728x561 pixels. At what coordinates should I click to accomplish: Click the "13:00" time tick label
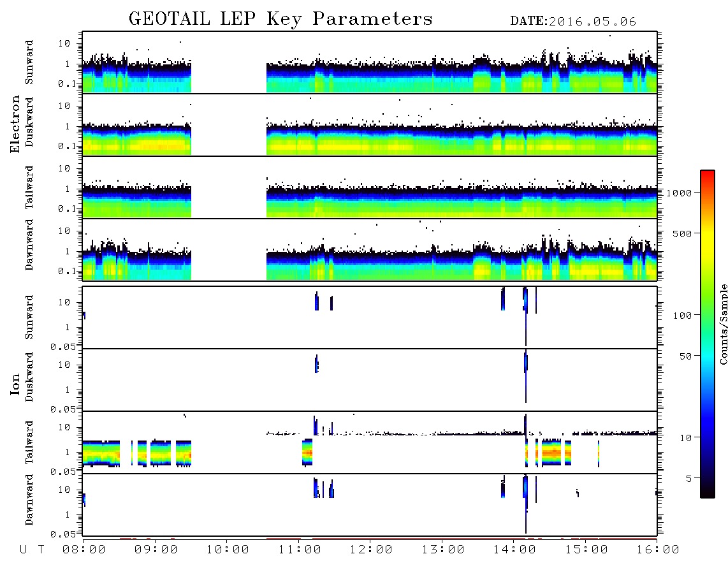[443, 550]
